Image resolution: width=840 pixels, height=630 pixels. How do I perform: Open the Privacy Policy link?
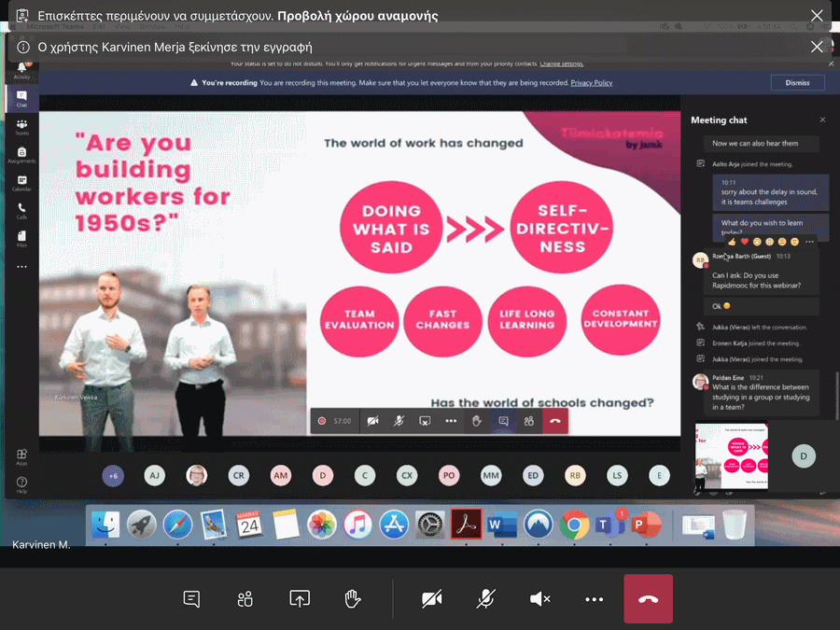pos(591,83)
